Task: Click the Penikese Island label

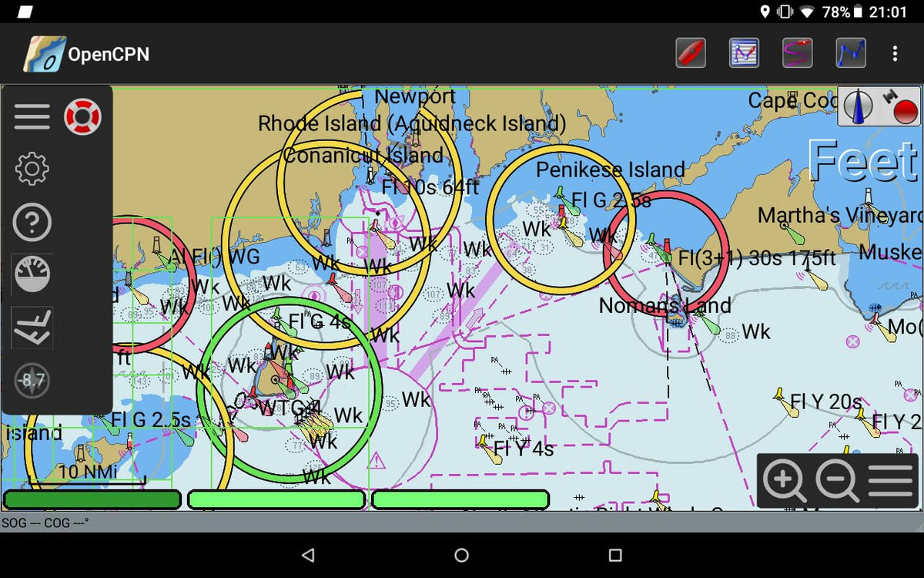Action: coord(611,170)
